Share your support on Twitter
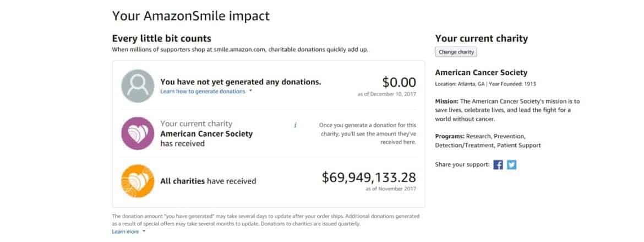The image size is (644, 242). click(512, 164)
